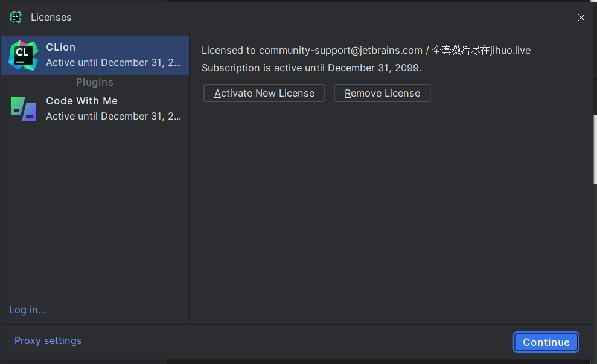Click the divider between product list and details
597x364 pixels.
pos(190,181)
